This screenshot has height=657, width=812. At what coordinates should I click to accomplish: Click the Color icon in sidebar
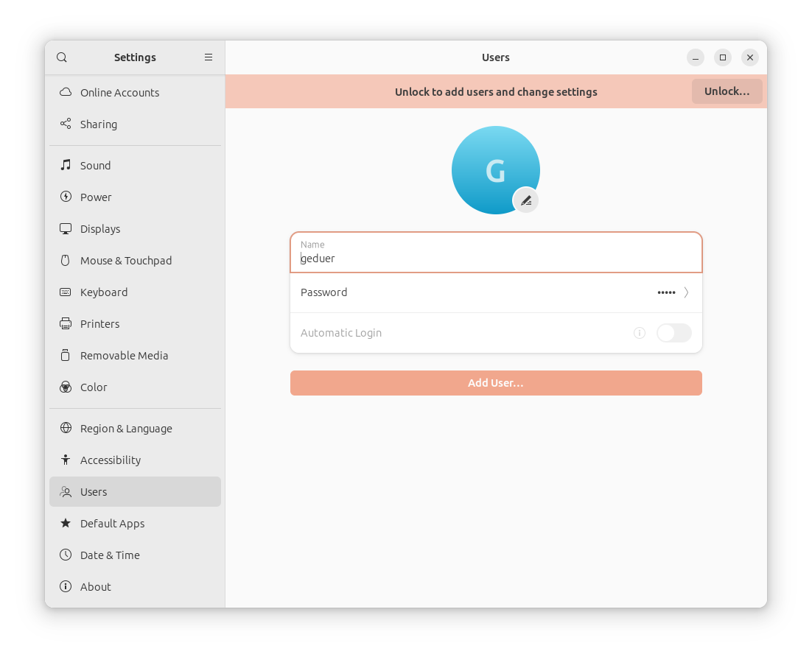click(66, 387)
